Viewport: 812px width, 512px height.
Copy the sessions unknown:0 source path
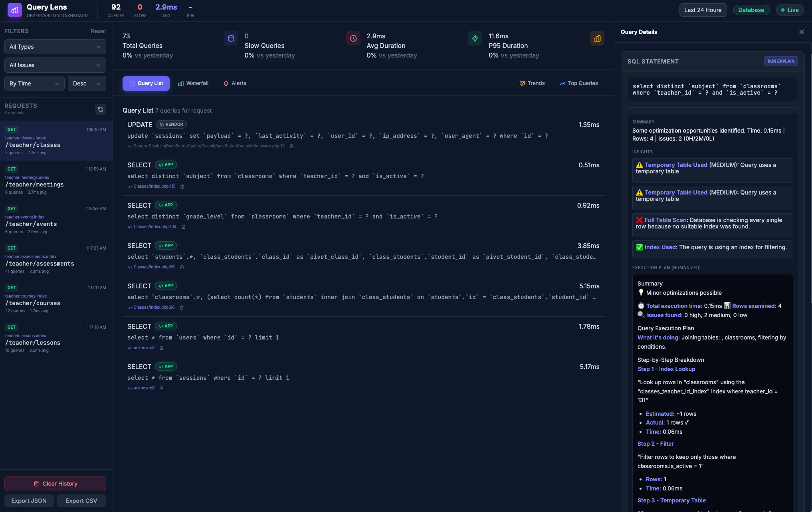[x=162, y=388]
